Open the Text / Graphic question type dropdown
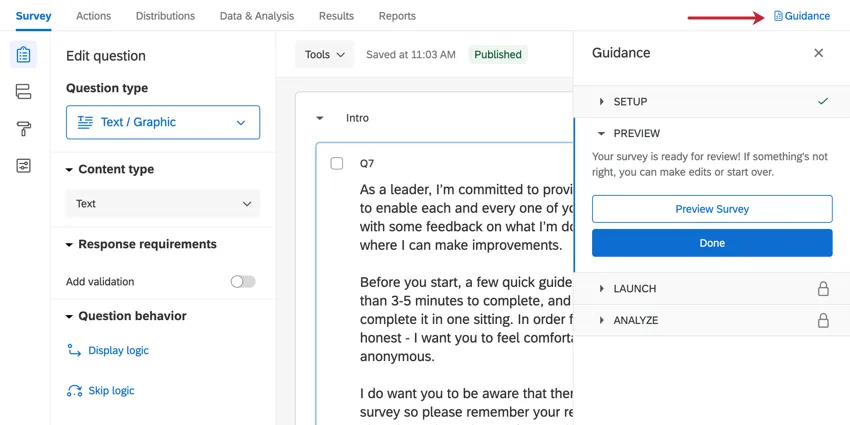Viewport: 850px width, 425px height. point(163,122)
